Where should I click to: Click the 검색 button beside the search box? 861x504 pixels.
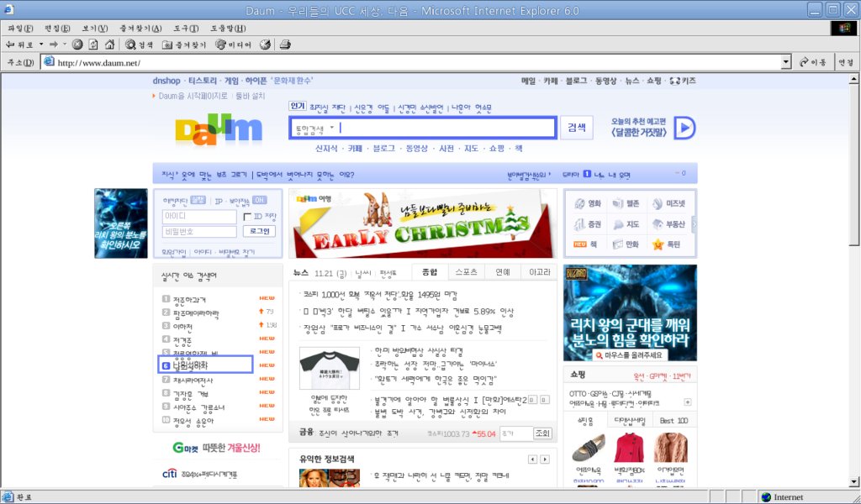coord(577,128)
